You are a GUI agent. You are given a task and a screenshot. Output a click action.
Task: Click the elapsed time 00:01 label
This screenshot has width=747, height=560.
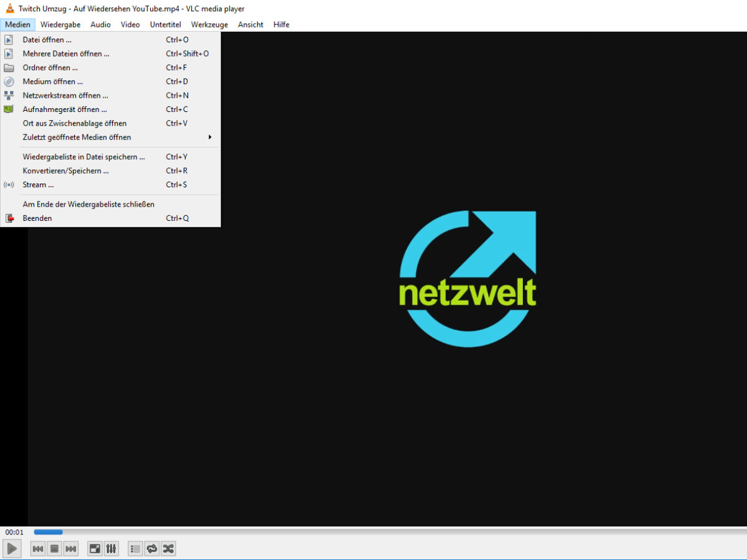pos(14,532)
